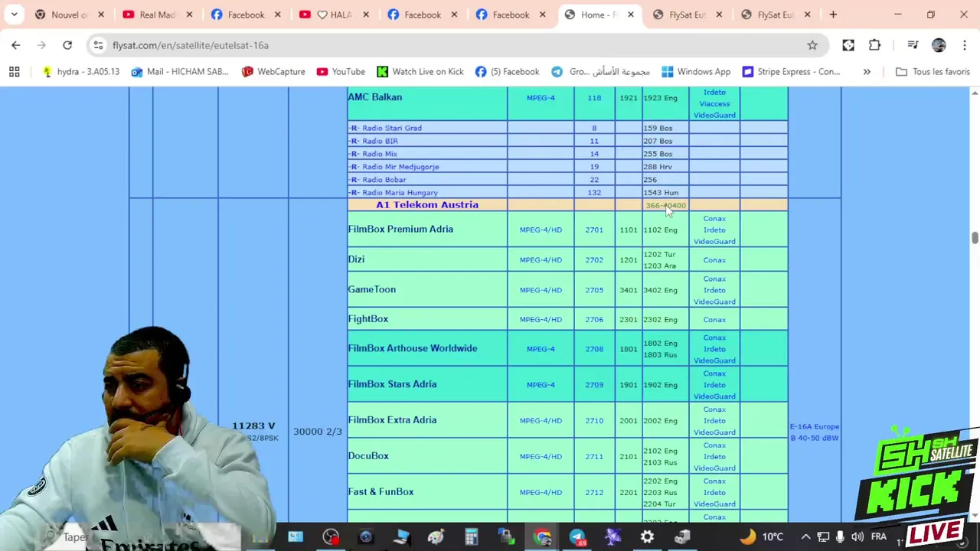980x551 pixels.
Task: Show more bookmarks with the chevron
Action: point(867,71)
